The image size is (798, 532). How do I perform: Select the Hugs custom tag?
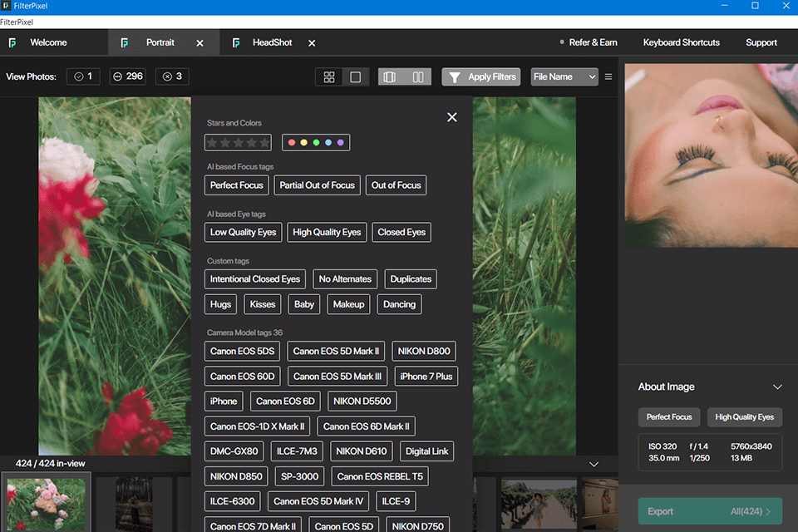220,304
